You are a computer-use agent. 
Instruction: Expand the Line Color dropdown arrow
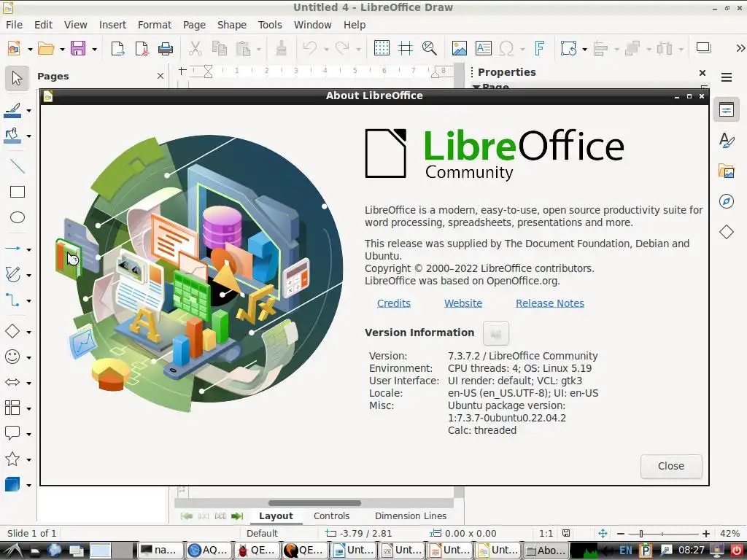[29, 111]
